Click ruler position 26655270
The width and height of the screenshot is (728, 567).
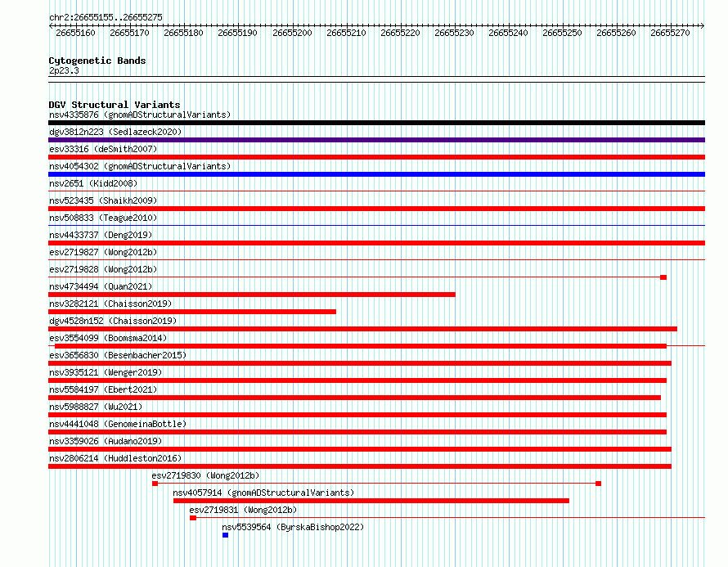point(670,33)
